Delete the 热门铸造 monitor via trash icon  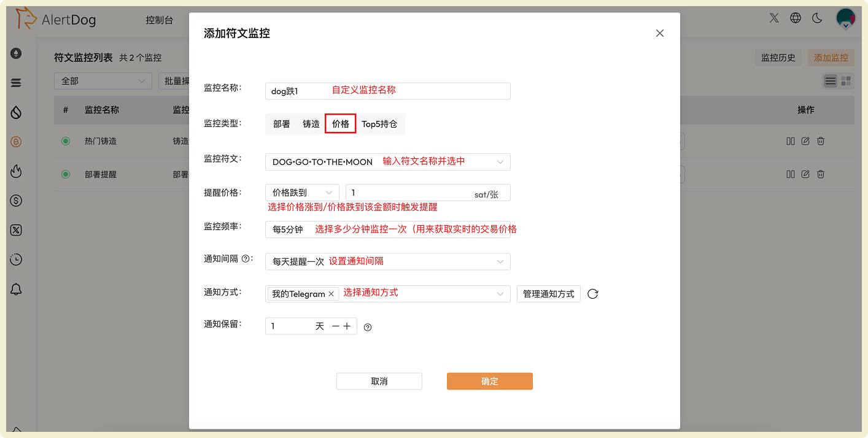[820, 140]
